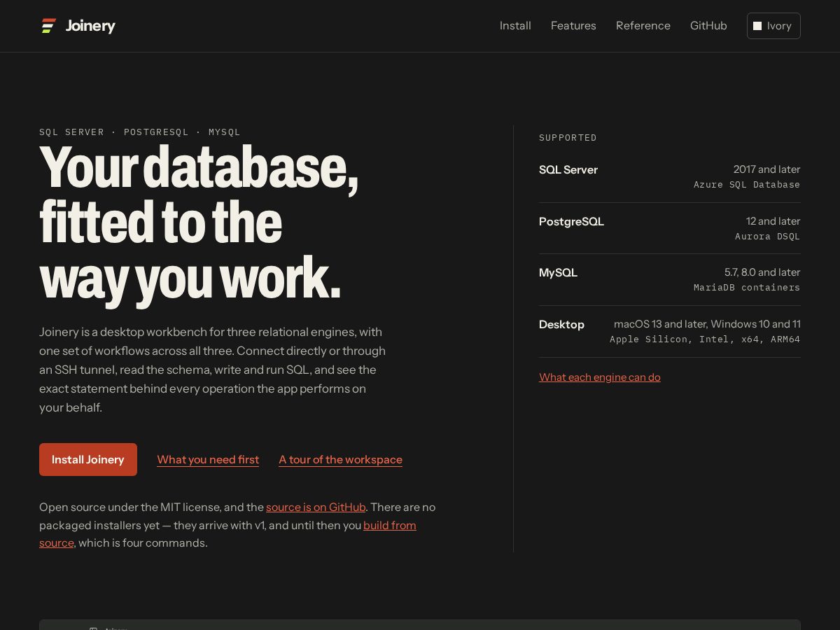Select the 'PostgreSQL' supported row title

coord(571,221)
